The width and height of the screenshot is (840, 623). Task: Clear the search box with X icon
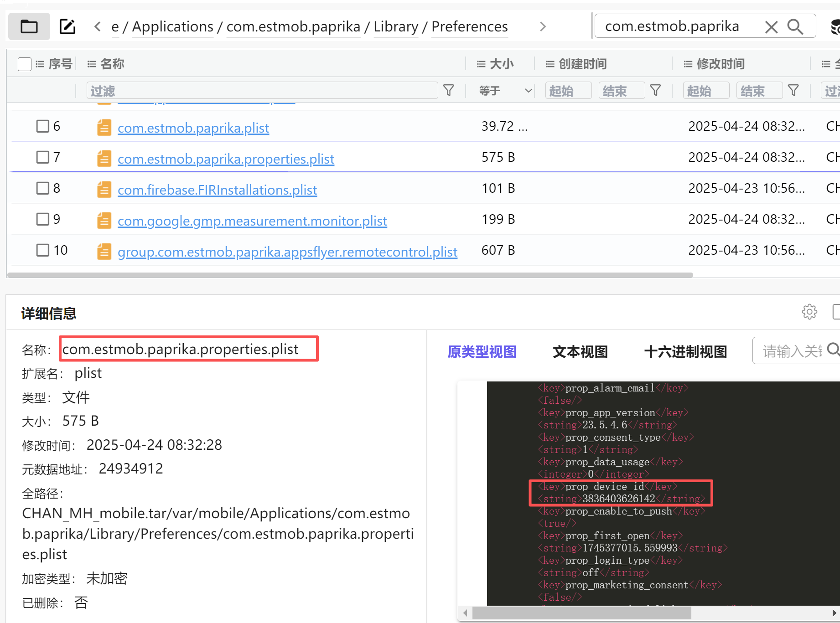[x=771, y=27]
